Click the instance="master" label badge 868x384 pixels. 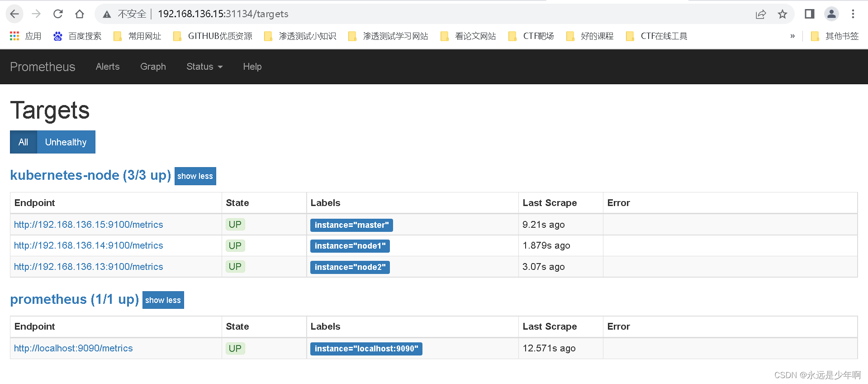coord(351,225)
